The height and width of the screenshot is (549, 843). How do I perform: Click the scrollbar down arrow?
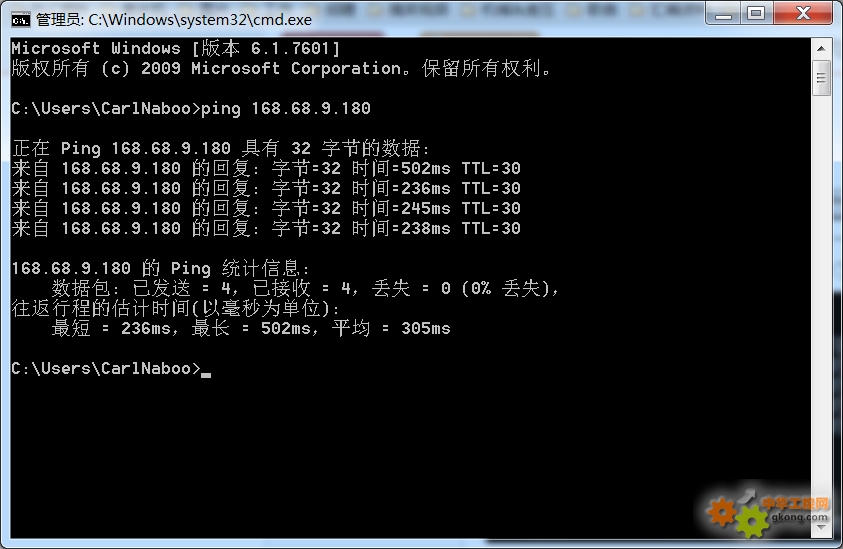pyautogui.click(x=821, y=527)
